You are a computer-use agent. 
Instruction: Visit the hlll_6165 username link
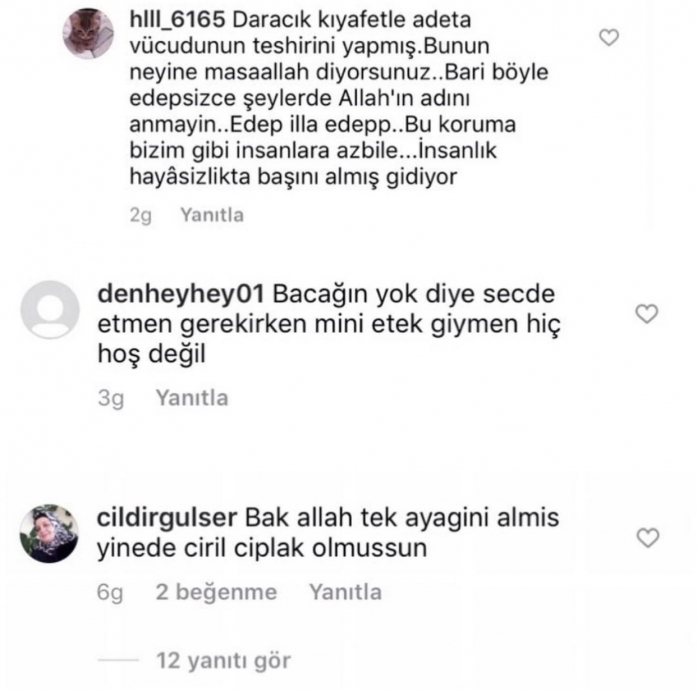(x=177, y=20)
